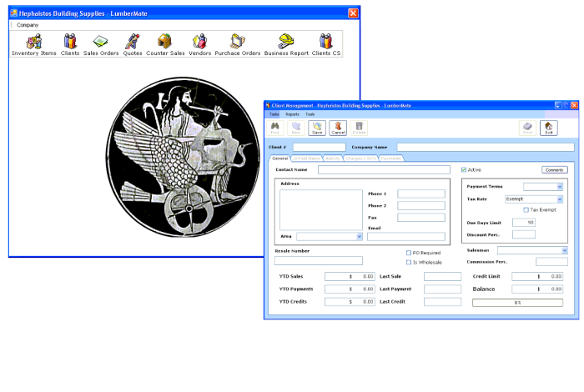Click the Resale Number field
This screenshot has height=392, width=584.
coord(319,260)
